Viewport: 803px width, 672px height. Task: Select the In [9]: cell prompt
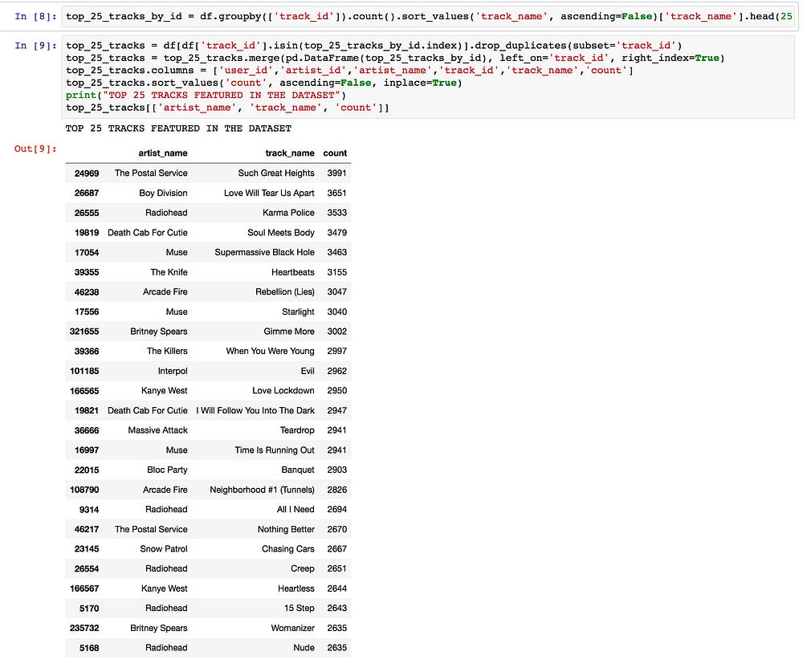click(x=35, y=46)
